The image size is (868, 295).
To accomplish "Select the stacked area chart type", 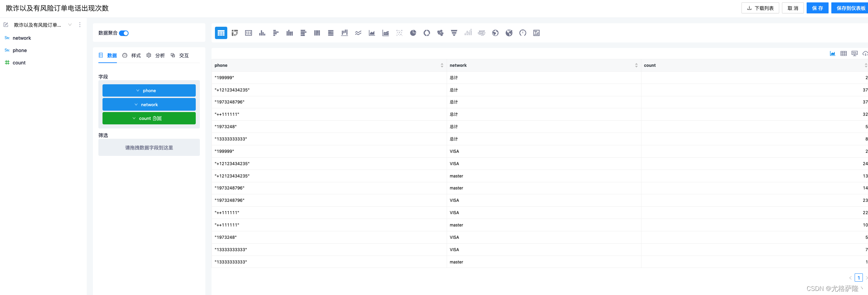I will point(386,33).
